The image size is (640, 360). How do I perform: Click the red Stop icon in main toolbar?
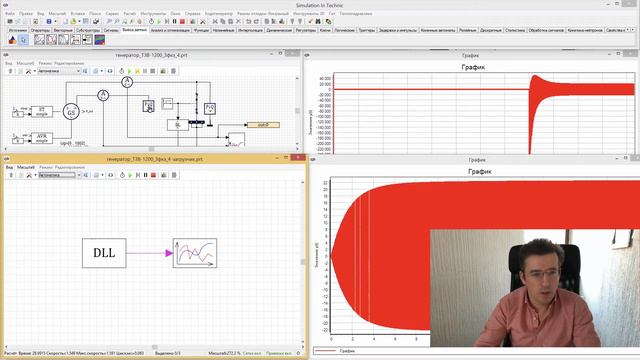pos(182,21)
